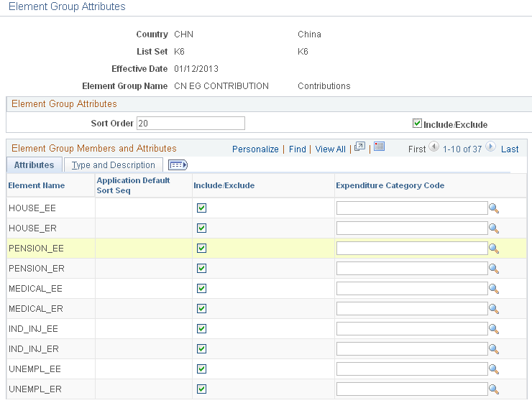The width and height of the screenshot is (532, 403).
Task: Click the zoom grid popup icon
Action: click(x=359, y=147)
